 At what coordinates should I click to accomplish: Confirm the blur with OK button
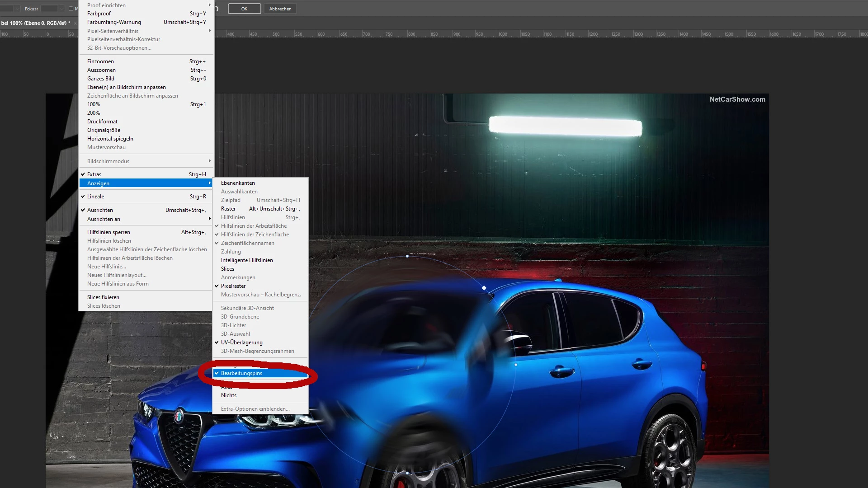coord(244,9)
